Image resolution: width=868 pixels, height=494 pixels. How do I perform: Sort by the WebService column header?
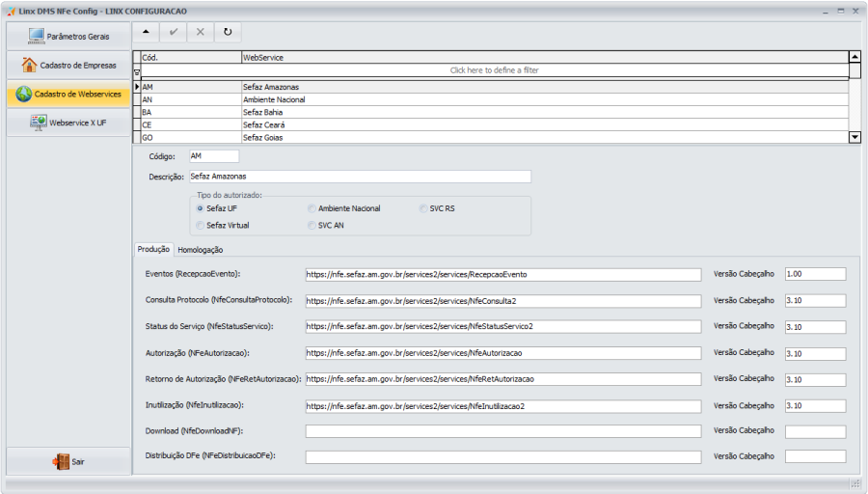pyautogui.click(x=545, y=57)
